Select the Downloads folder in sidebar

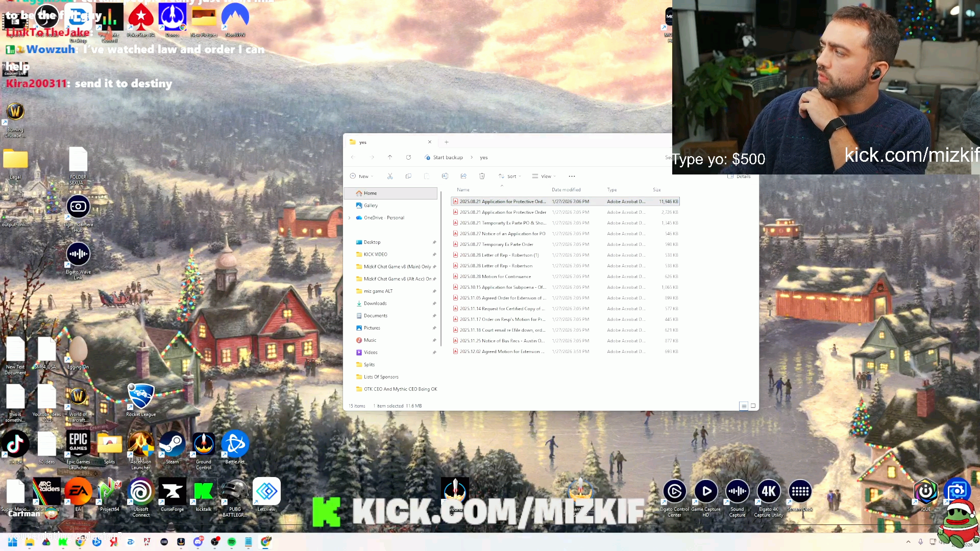click(x=375, y=304)
